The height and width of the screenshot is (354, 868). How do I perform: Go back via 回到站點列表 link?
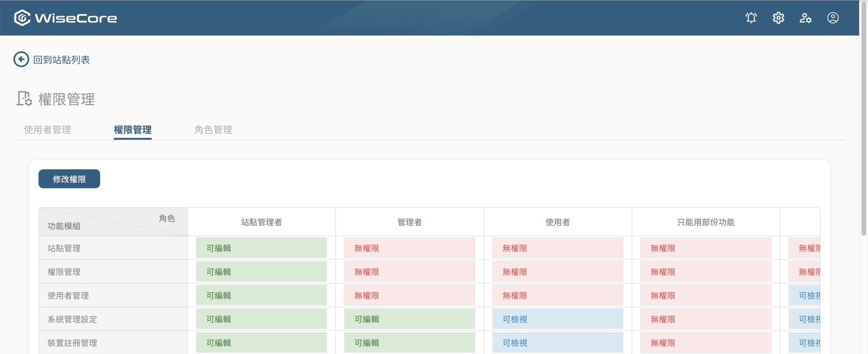pyautogui.click(x=61, y=60)
